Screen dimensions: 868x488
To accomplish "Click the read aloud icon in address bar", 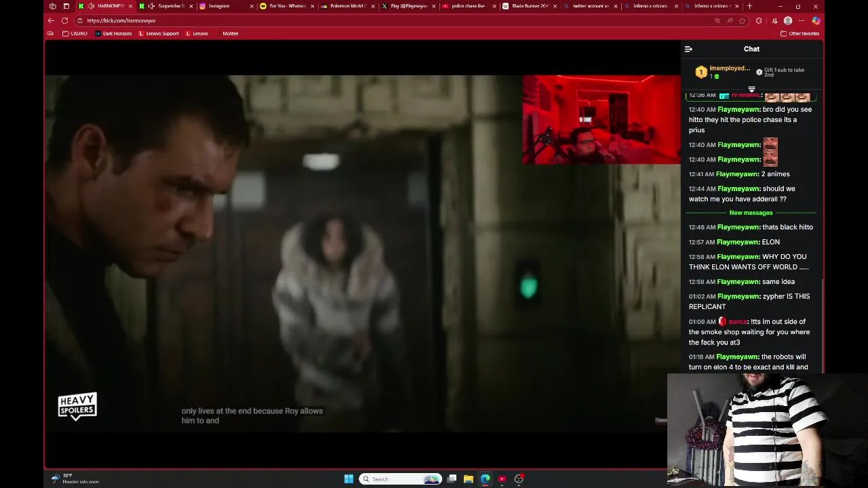I will point(730,20).
